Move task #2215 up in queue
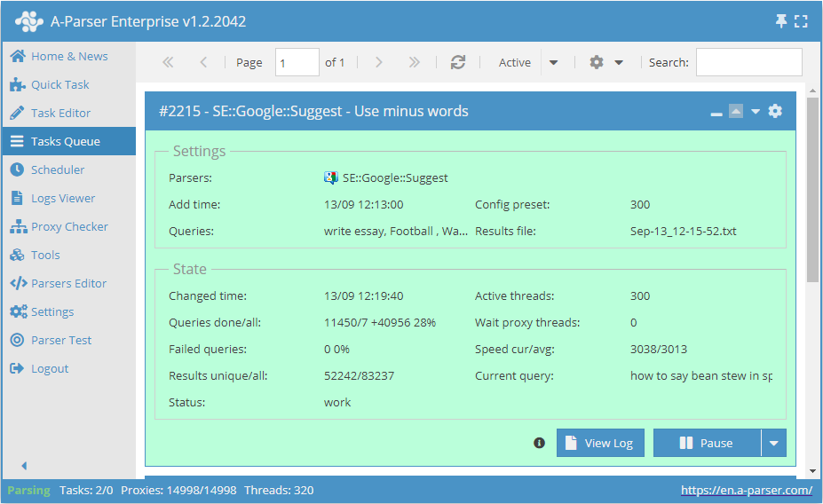823x504 pixels. (735, 111)
